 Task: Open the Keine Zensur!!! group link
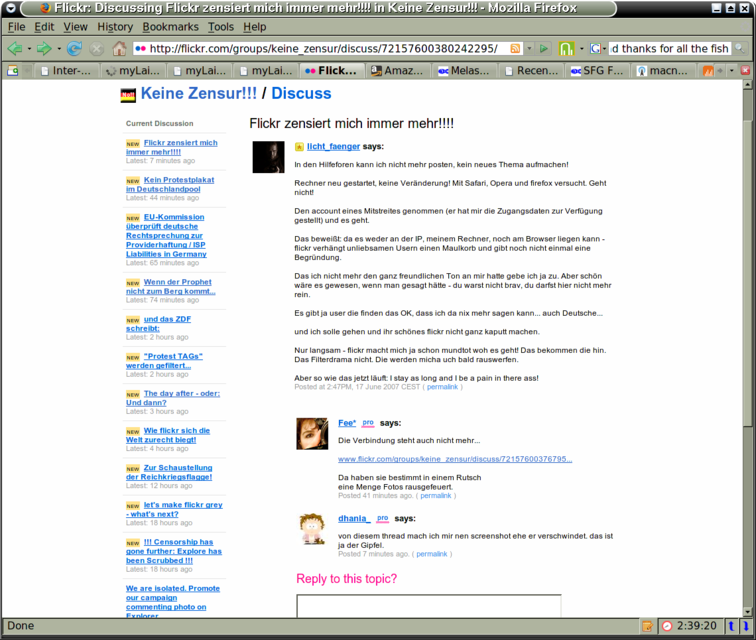(x=199, y=94)
